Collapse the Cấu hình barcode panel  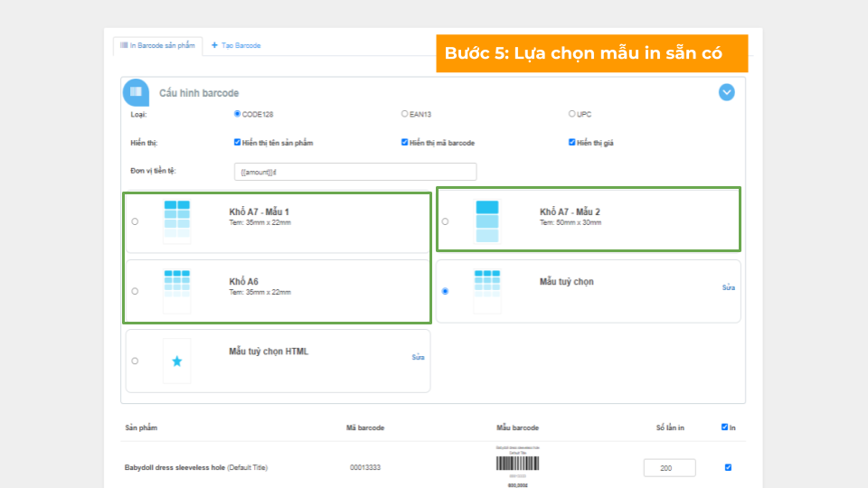click(727, 92)
